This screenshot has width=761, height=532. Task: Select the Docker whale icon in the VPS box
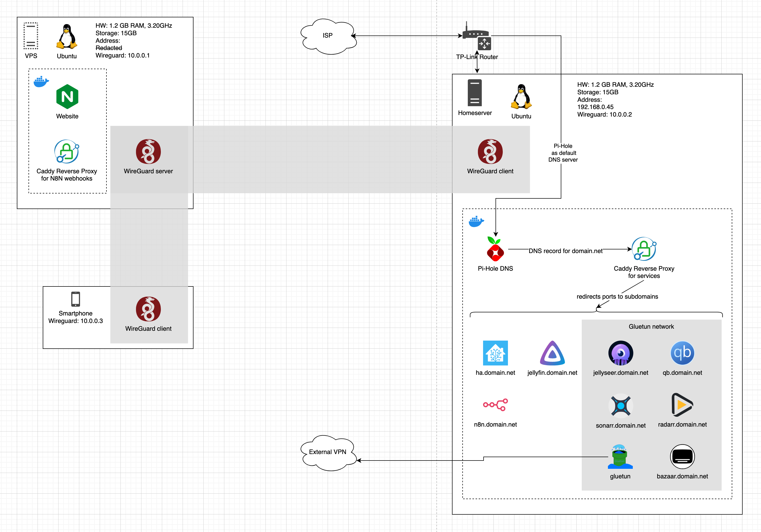tap(41, 82)
